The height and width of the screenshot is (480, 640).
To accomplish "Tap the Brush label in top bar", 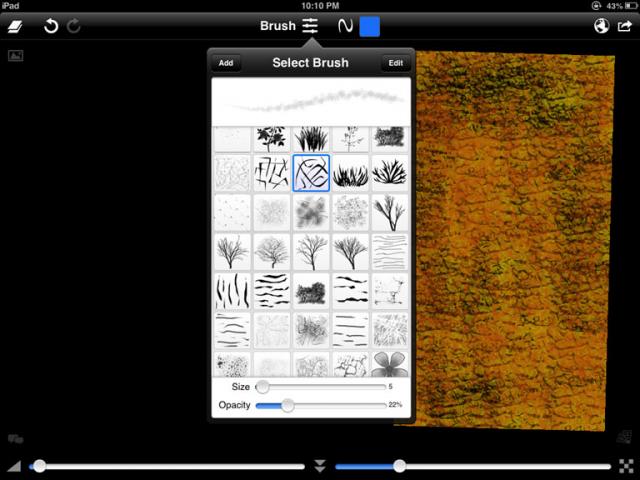I will coord(277,26).
